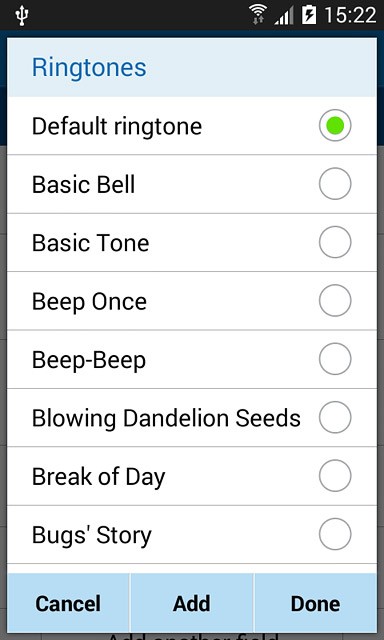Tap the cellular signal strength icon
Viewport: 384px width, 640px height.
click(x=284, y=16)
